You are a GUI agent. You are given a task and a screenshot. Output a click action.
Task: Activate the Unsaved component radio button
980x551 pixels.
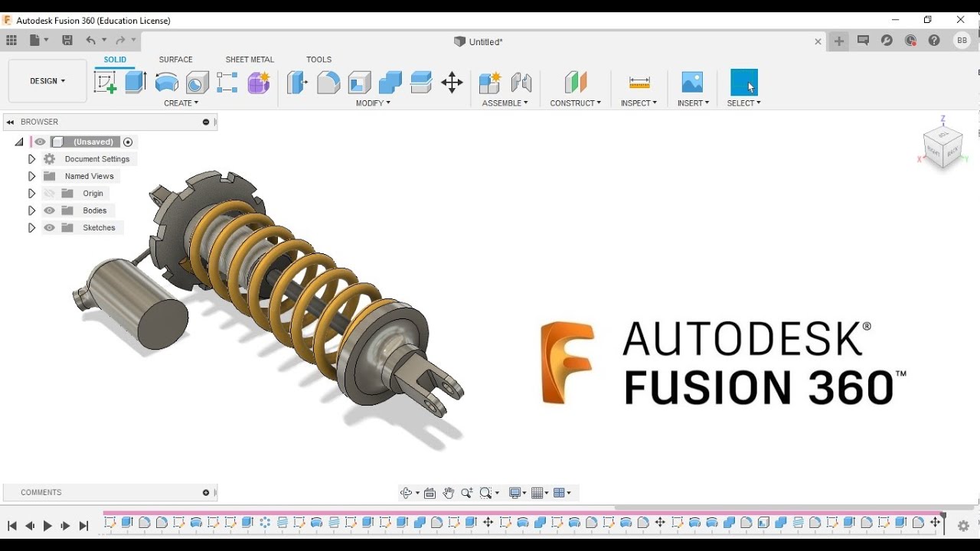128,142
